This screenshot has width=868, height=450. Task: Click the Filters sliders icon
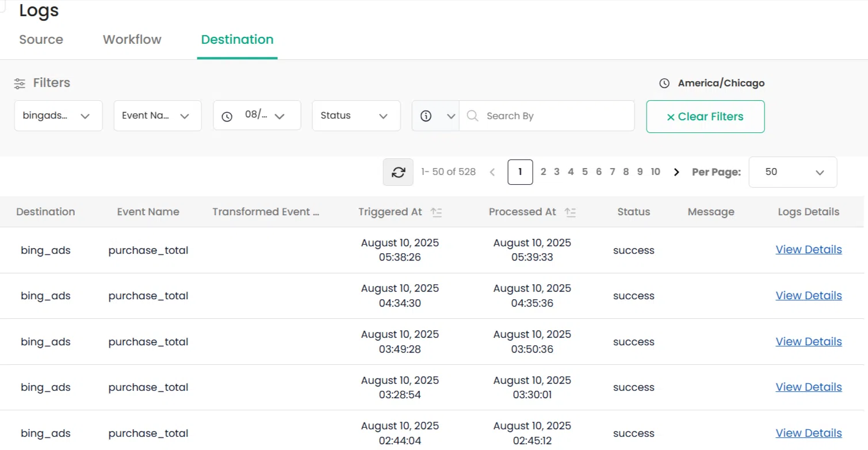coord(19,83)
